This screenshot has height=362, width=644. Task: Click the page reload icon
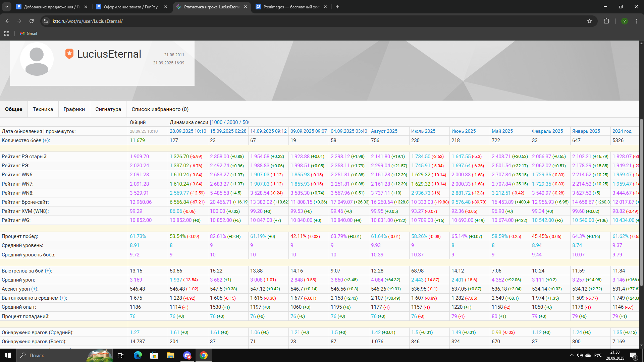32,21
